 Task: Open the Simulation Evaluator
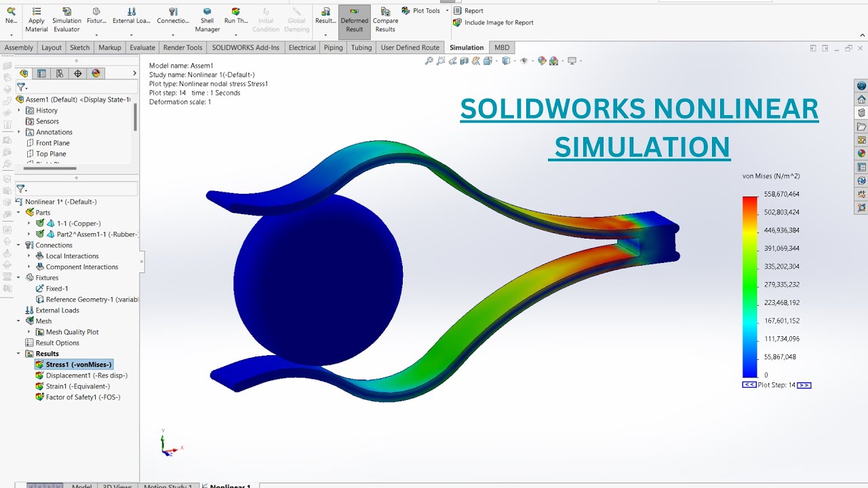pos(66,20)
